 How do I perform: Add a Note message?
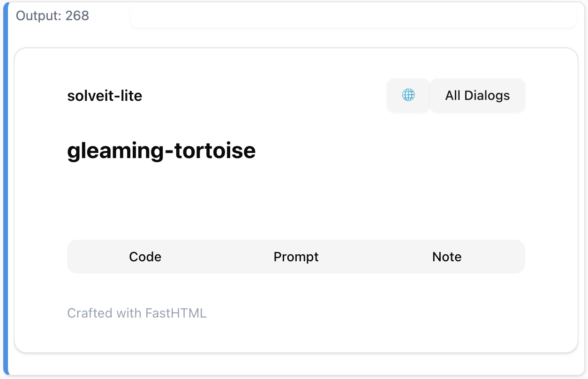tap(447, 257)
